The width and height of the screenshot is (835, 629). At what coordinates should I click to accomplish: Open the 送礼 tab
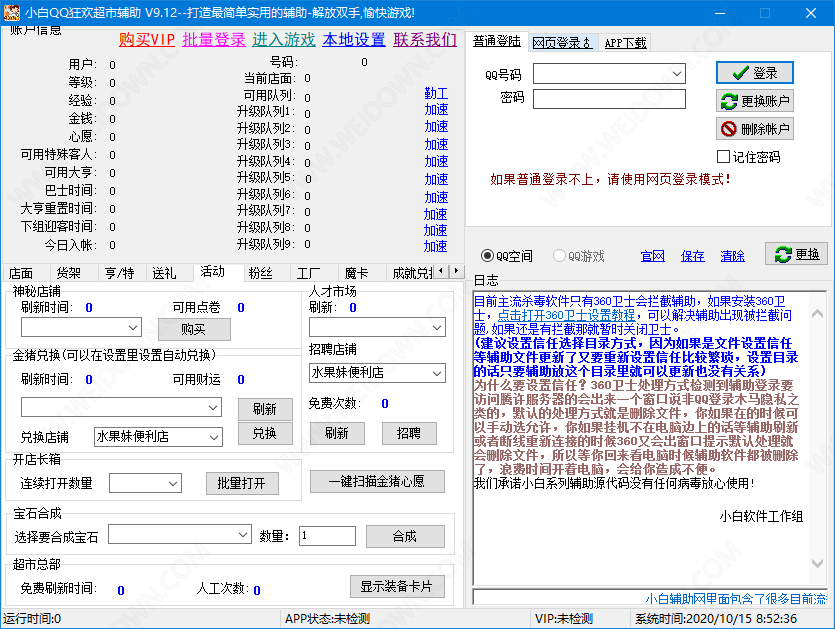point(164,273)
